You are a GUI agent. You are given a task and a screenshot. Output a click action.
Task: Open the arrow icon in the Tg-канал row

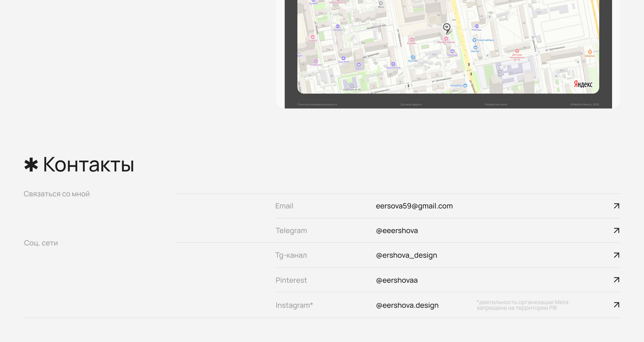point(616,255)
